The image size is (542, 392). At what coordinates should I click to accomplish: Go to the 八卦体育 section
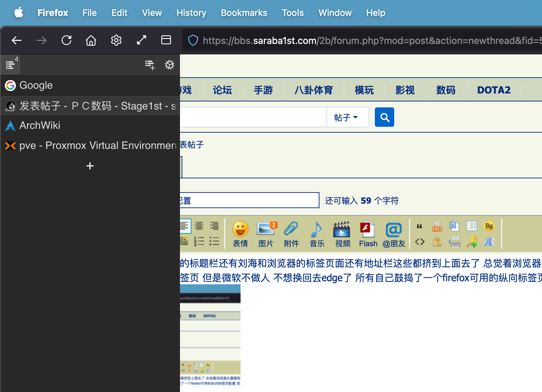pos(314,90)
